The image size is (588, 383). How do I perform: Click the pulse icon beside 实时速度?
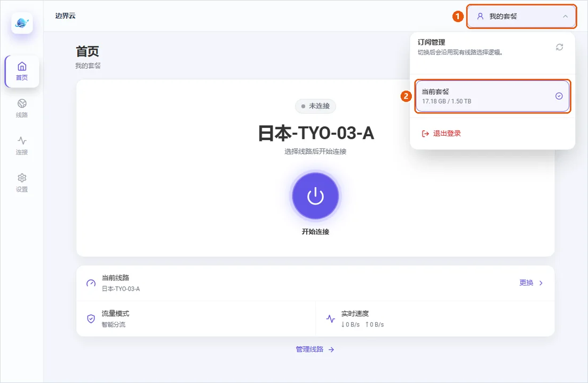pos(330,319)
